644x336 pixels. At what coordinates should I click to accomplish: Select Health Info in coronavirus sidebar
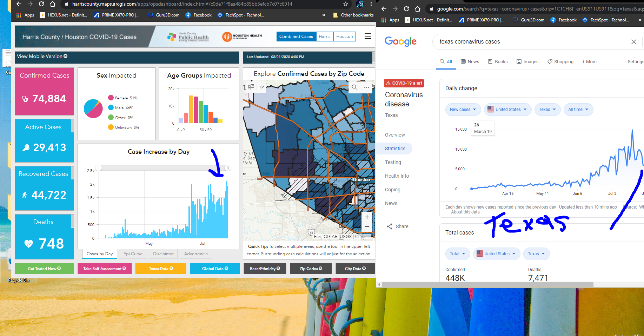397,176
